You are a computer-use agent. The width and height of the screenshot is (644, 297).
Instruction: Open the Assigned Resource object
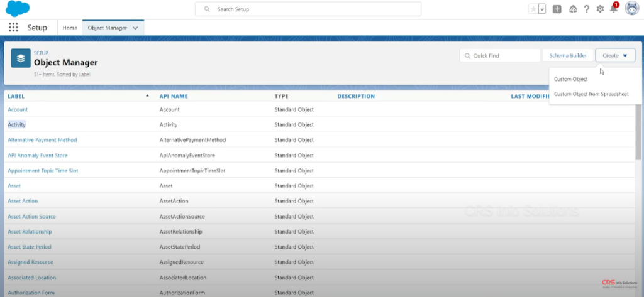30,262
